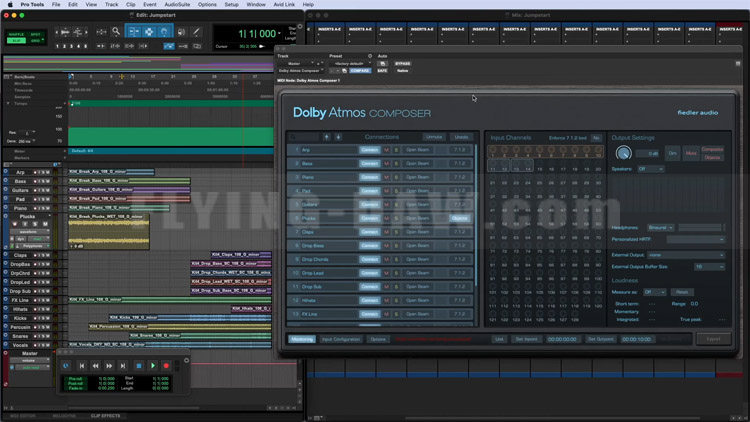Open the factory default preset dropdown

click(351, 64)
